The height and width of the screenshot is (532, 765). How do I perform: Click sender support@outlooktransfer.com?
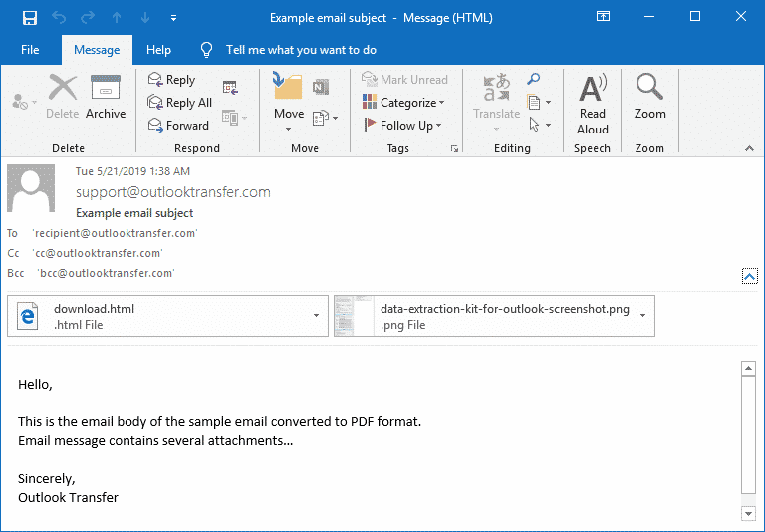(173, 192)
